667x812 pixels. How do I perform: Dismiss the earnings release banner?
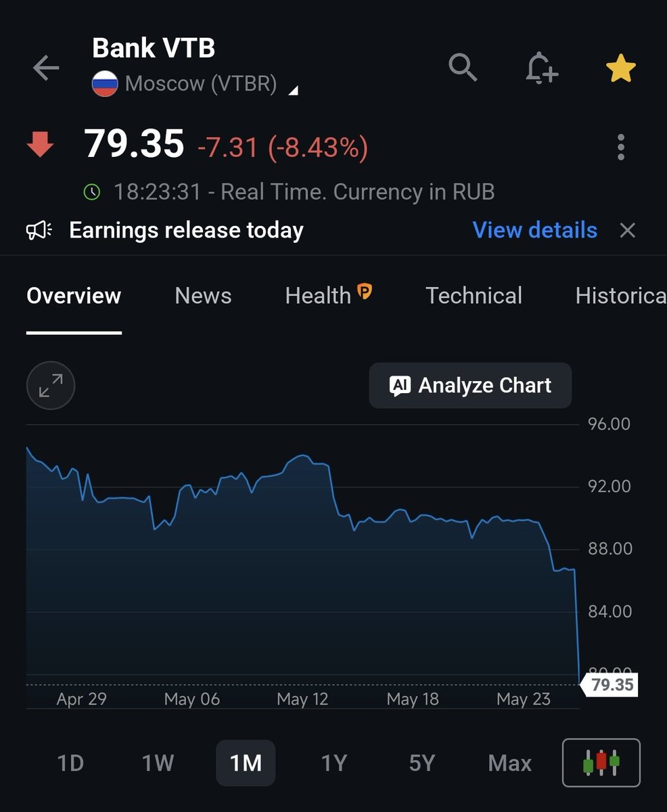628,231
